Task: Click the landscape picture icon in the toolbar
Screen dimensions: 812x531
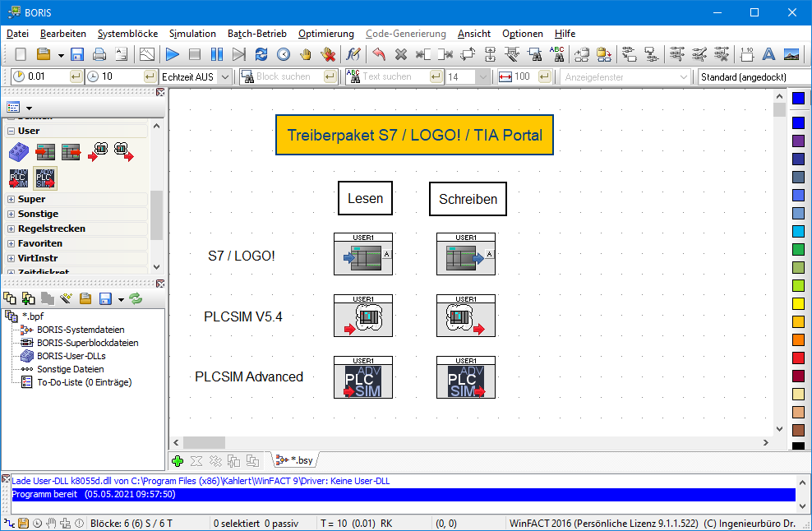Action: (x=791, y=54)
